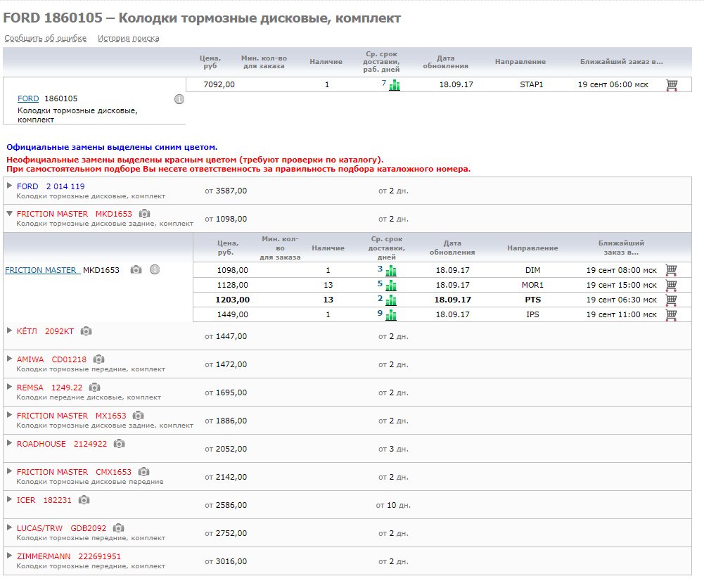Expand ZIMMERMANN 222691951 offers

(x=9, y=555)
